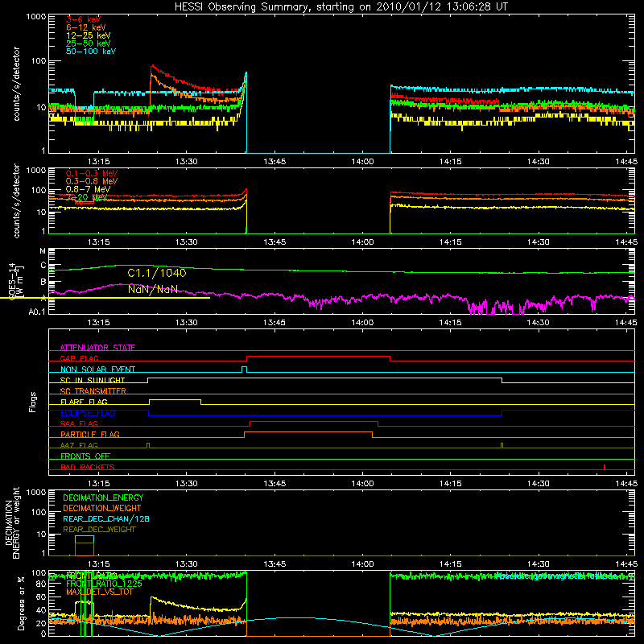
Task: Click the DECIMATION ENERGY or weight axis label
Action: (x=12, y=522)
